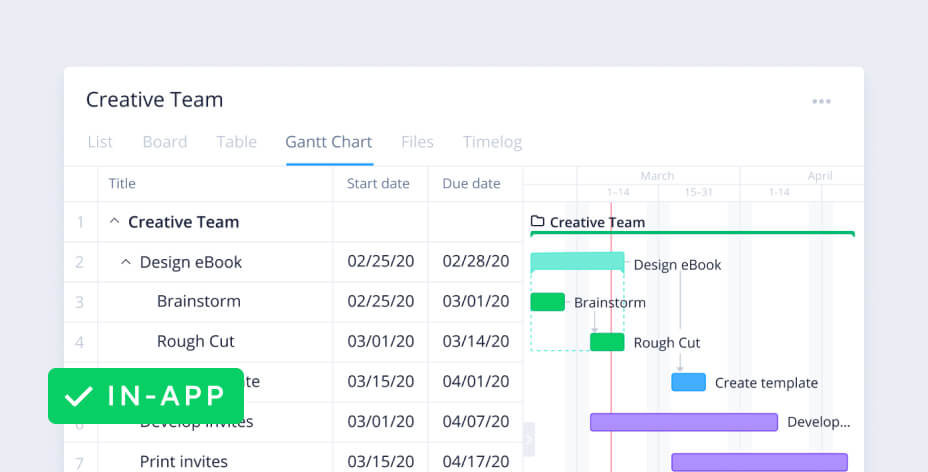Click the Start date column header
928x472 pixels.
(x=378, y=184)
